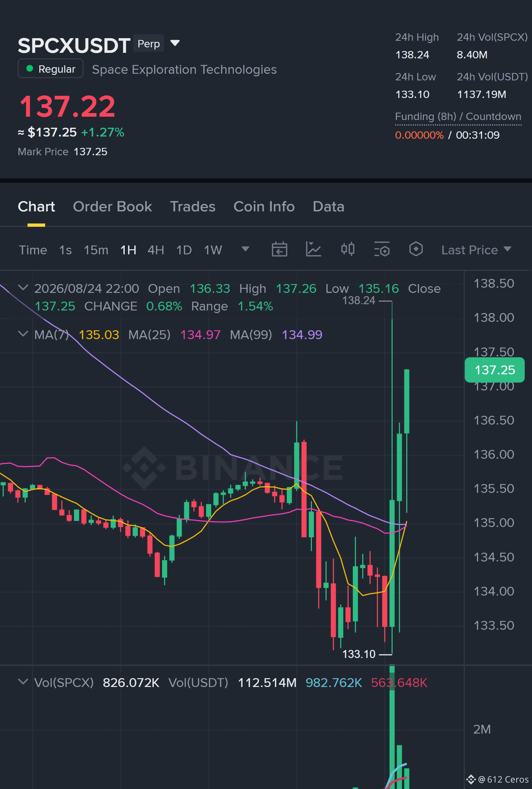Open the chart display settings icon

coord(382,250)
